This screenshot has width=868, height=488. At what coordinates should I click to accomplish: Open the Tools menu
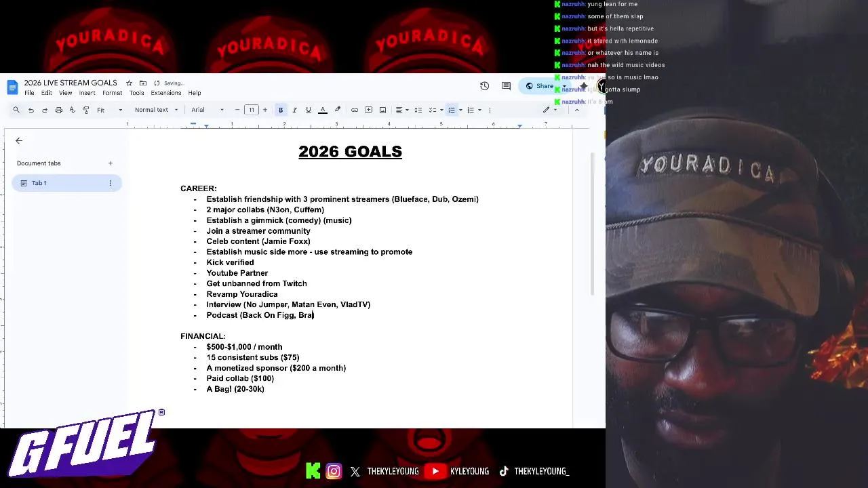click(136, 93)
